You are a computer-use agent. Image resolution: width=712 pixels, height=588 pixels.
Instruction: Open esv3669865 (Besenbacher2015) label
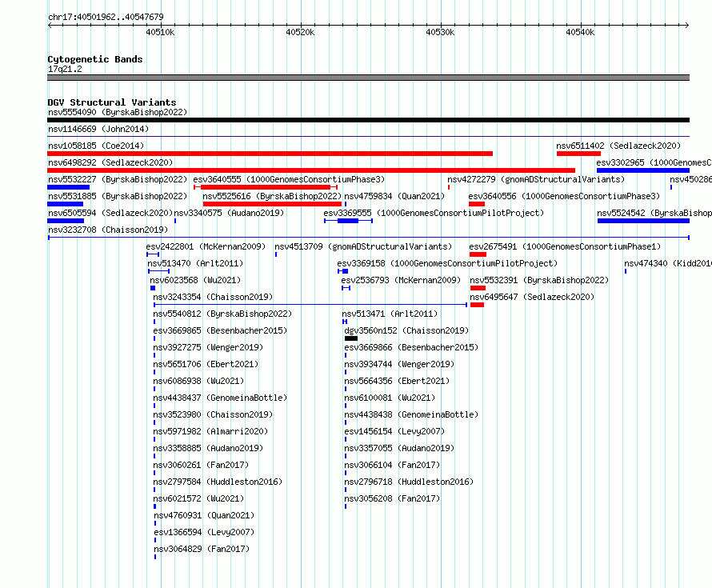pyautogui.click(x=220, y=330)
